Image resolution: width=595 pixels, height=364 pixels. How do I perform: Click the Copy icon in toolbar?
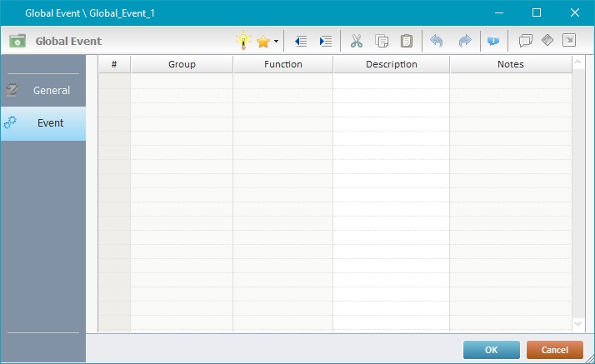click(382, 41)
